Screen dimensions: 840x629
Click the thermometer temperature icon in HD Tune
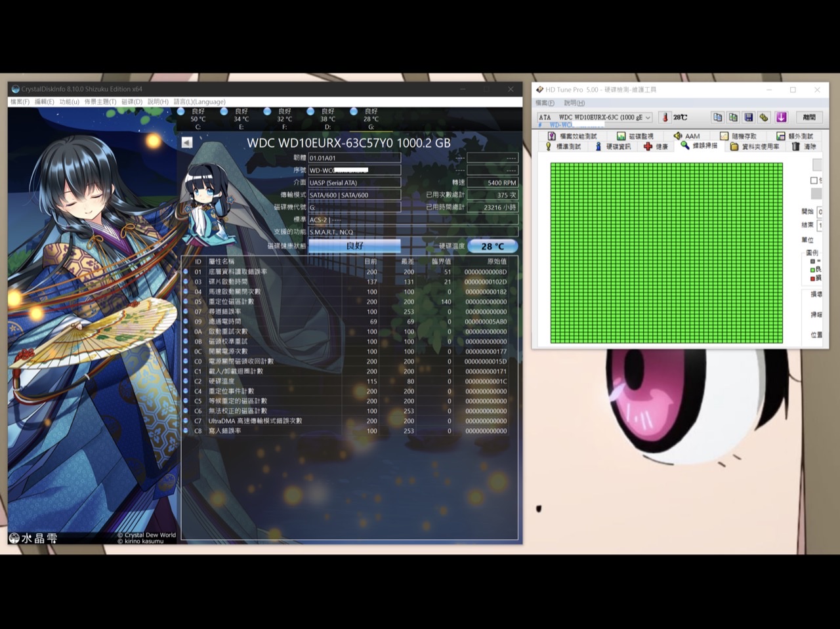pyautogui.click(x=665, y=117)
